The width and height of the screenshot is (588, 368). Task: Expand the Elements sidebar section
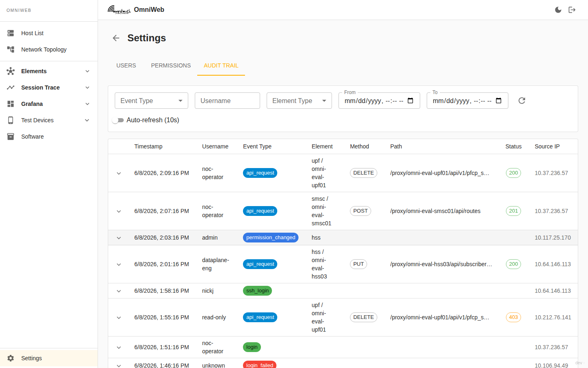coord(87,71)
